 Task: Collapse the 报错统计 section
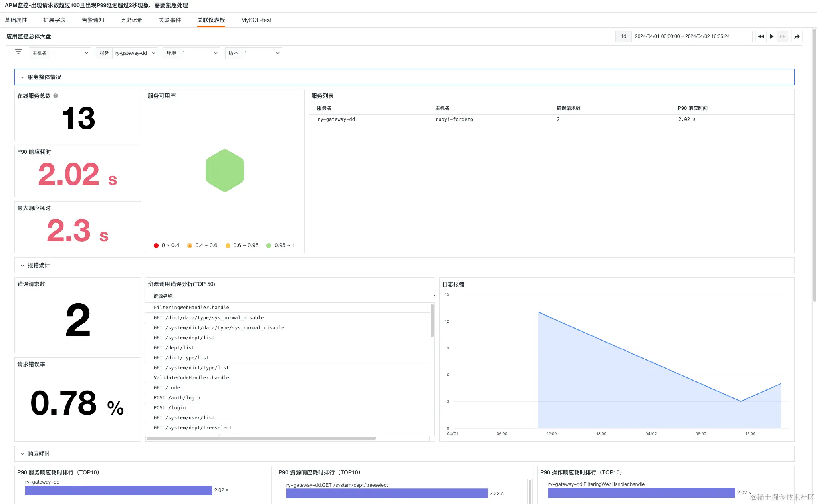tap(22, 266)
